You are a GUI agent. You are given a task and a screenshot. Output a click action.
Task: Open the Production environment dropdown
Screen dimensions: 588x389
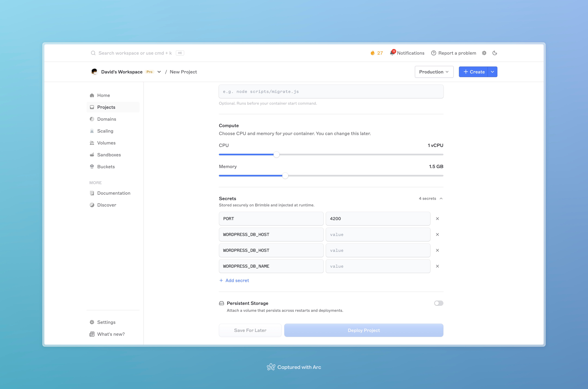[x=434, y=72]
